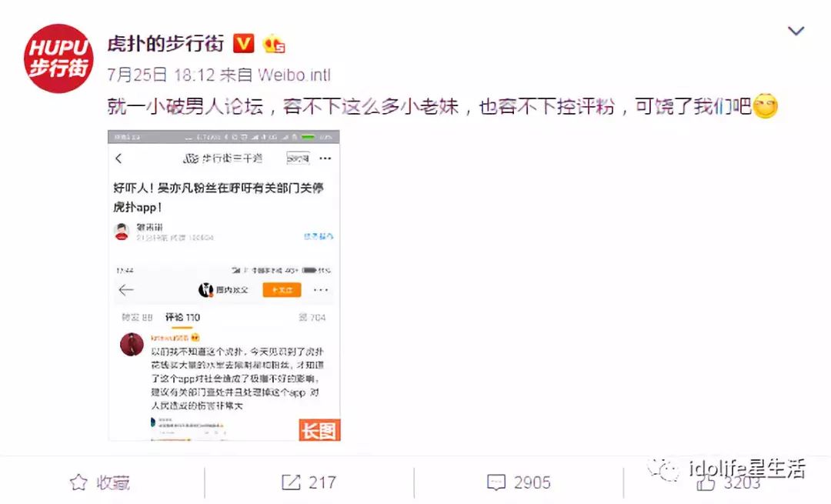Click the three-dot menu beside 步行街主干道
This screenshot has height=504, width=831.
point(325,159)
